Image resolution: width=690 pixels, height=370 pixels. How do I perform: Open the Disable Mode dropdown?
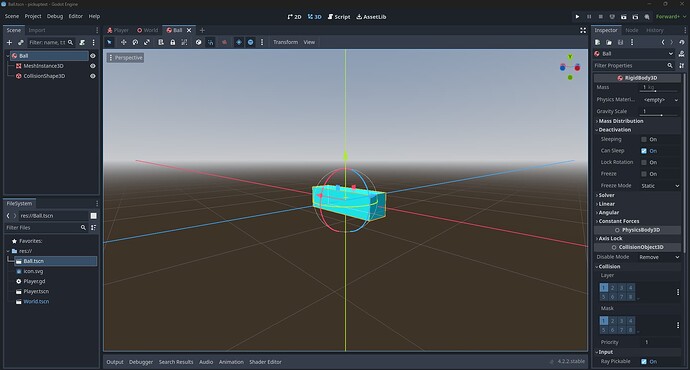click(660, 257)
